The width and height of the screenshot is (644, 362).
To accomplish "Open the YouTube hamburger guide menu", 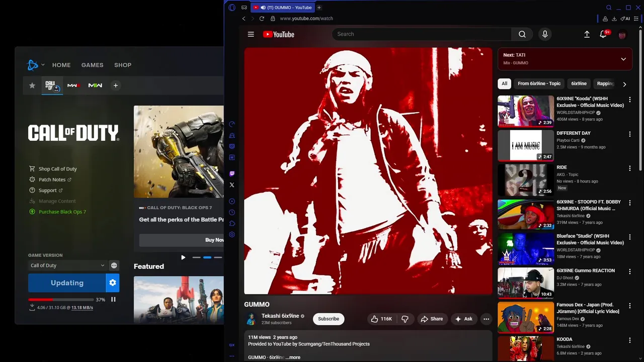I will click(x=251, y=34).
